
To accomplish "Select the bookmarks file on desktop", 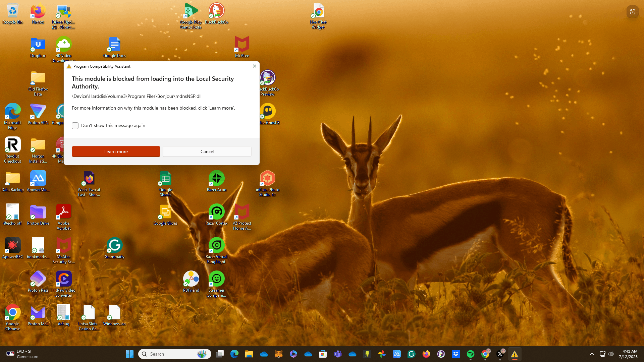I will pos(38,249).
